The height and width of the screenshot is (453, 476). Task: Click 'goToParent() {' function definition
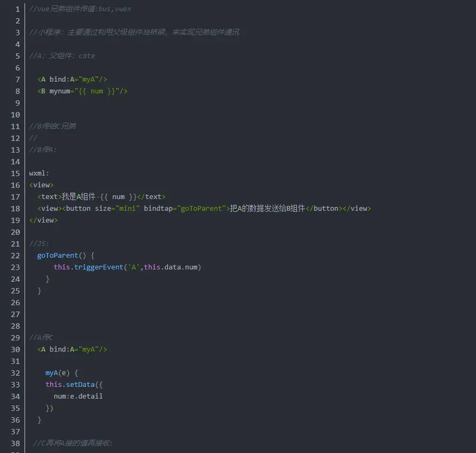[x=66, y=256]
